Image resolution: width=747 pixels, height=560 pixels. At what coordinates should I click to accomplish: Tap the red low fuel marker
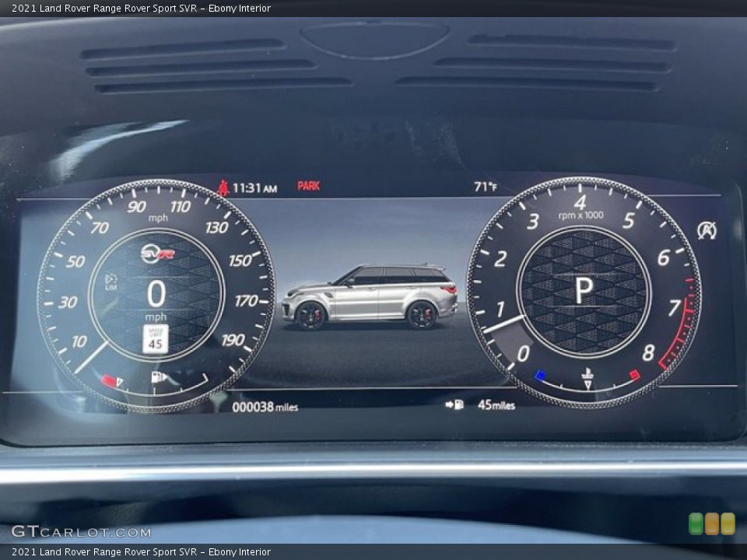click(x=110, y=380)
